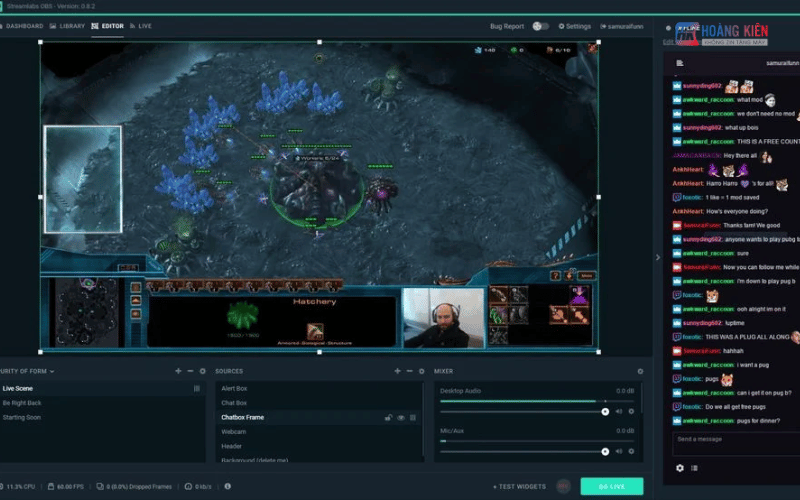Click the info icon in status bar
The height and width of the screenshot is (500, 800).
228,486
